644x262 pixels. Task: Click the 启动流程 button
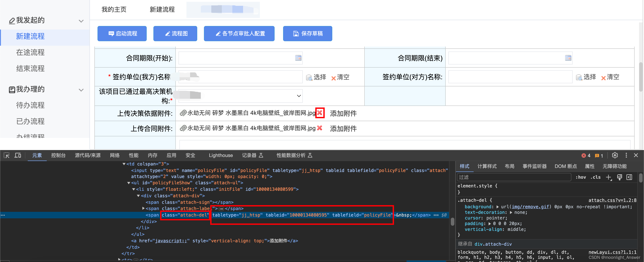(x=122, y=34)
